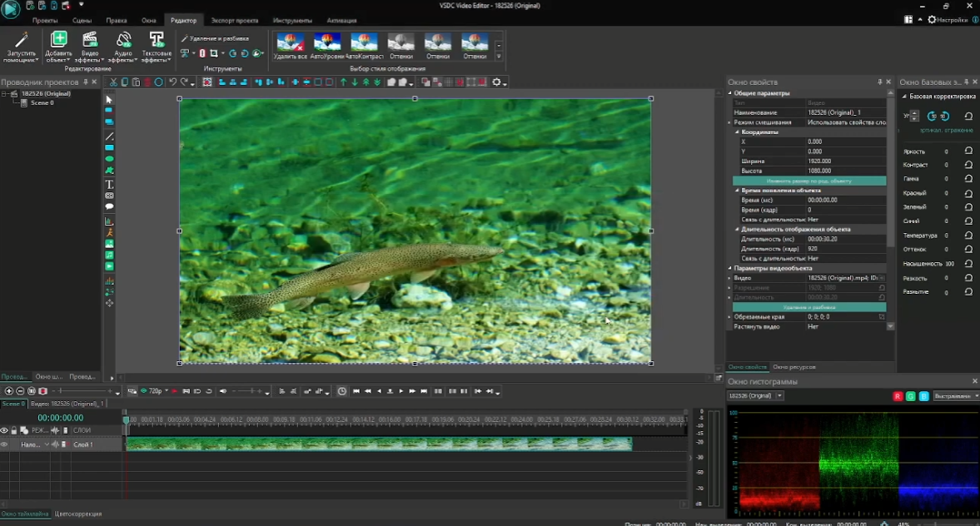
Task: Open the Экспорт проекта tab
Action: pyautogui.click(x=234, y=20)
